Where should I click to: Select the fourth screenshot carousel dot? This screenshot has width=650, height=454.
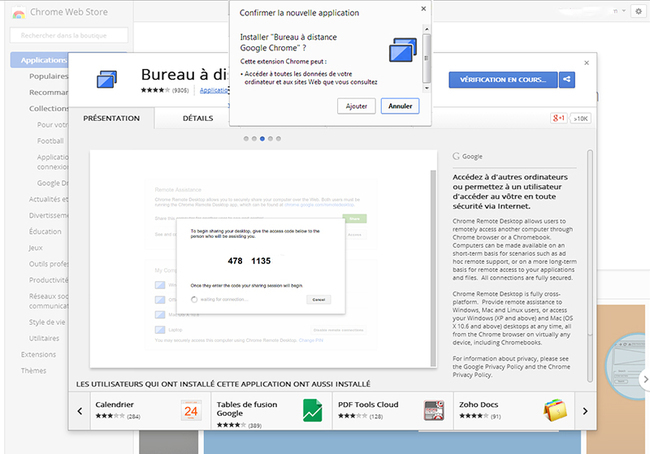click(270, 139)
